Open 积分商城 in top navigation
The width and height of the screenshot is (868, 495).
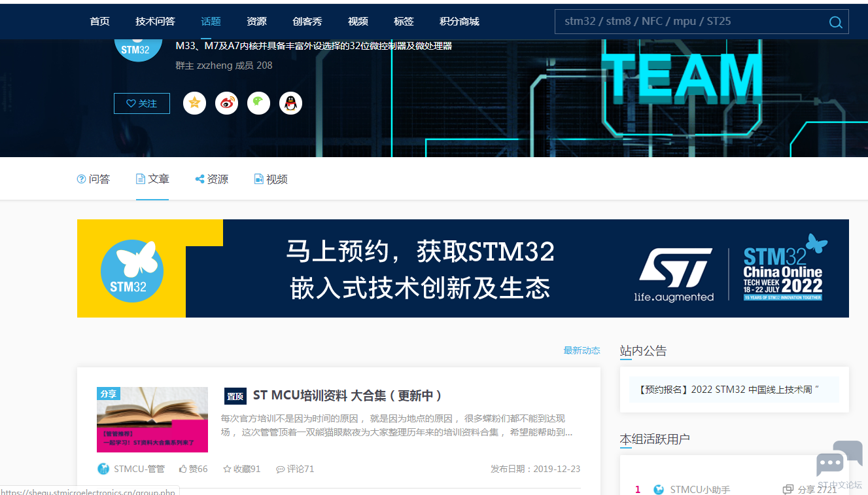(x=459, y=22)
